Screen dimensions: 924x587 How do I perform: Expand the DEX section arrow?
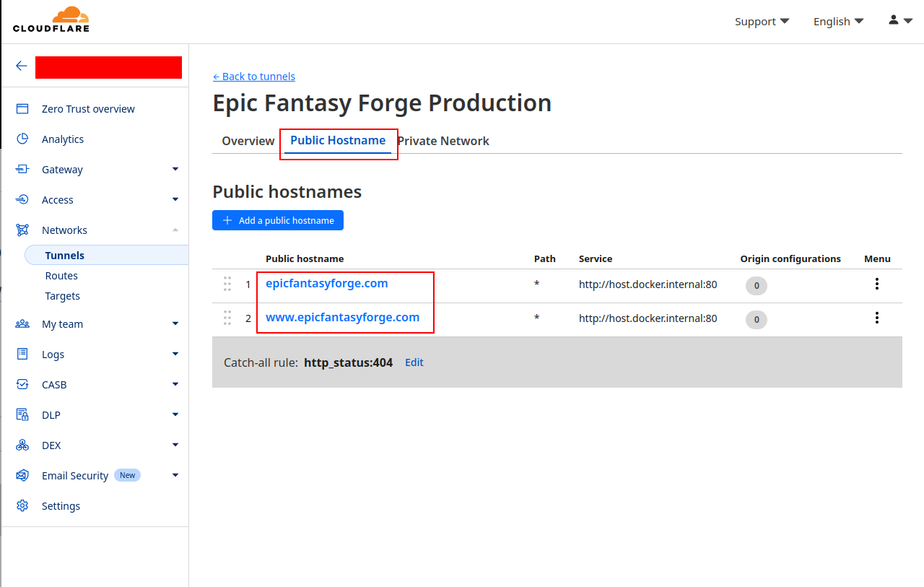175,445
